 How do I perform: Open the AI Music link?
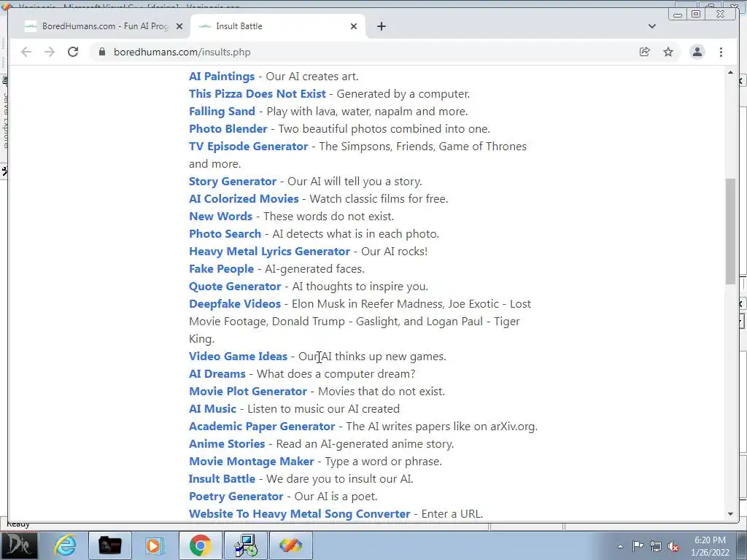[x=212, y=409]
